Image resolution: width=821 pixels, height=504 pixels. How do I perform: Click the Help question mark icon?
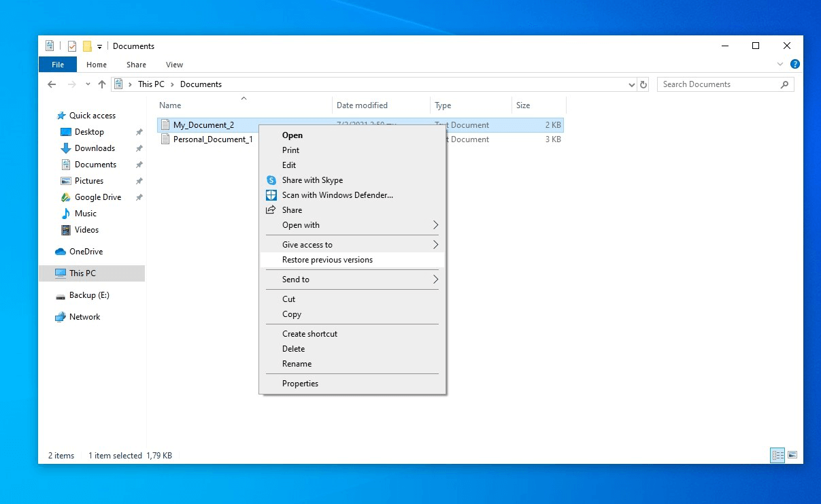(x=794, y=64)
